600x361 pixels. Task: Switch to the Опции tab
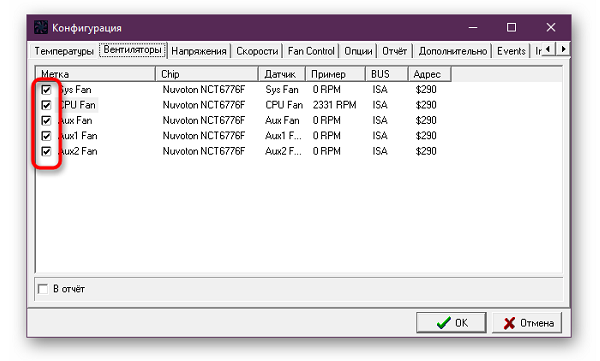pyautogui.click(x=358, y=51)
